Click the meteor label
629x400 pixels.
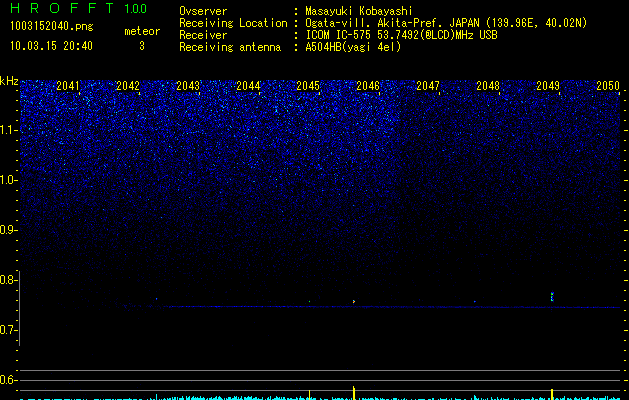tap(142, 31)
